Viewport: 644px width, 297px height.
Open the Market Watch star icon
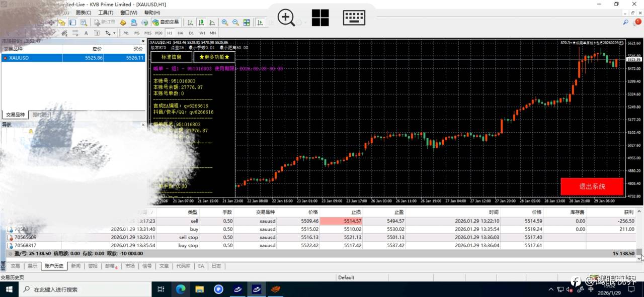pos(62,22)
